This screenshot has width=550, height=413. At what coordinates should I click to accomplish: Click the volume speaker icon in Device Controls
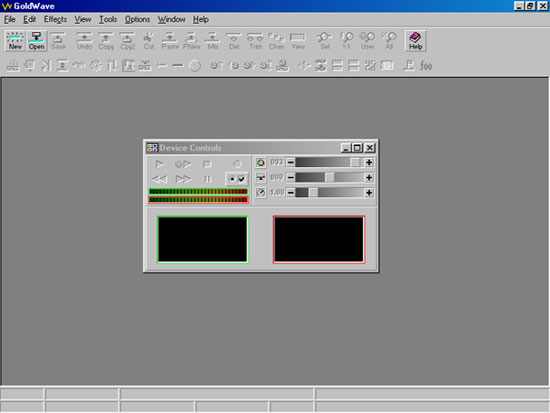coord(261,162)
